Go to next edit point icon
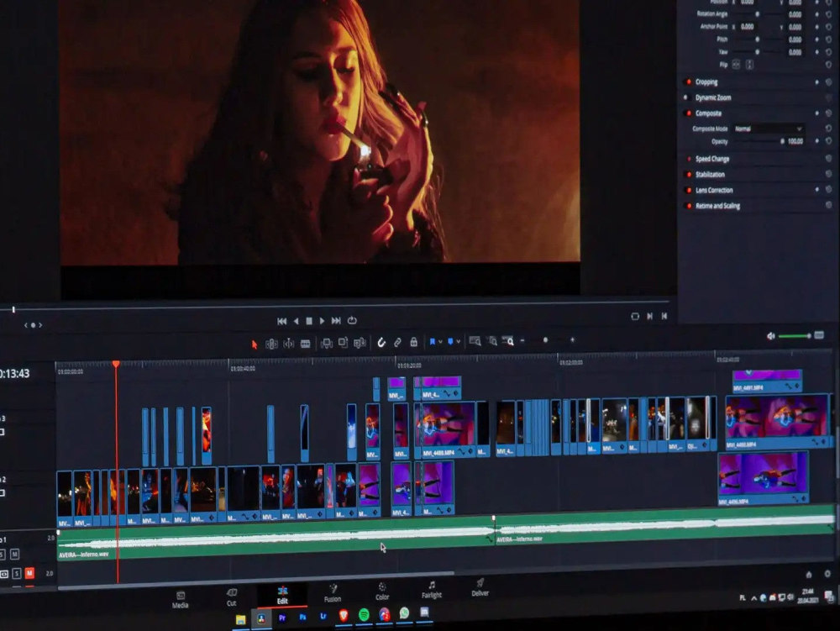840x631 pixels. coord(650,316)
